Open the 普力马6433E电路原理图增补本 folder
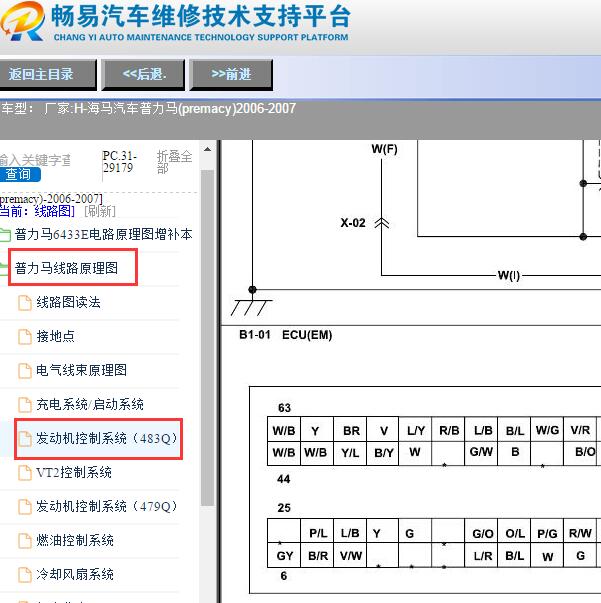 point(103,234)
